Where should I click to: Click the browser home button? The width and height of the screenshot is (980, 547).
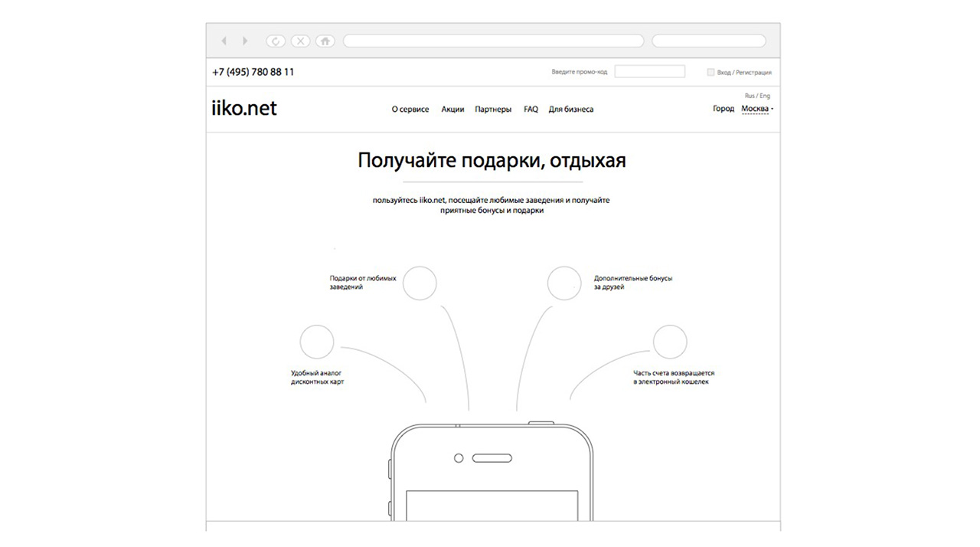click(x=325, y=41)
